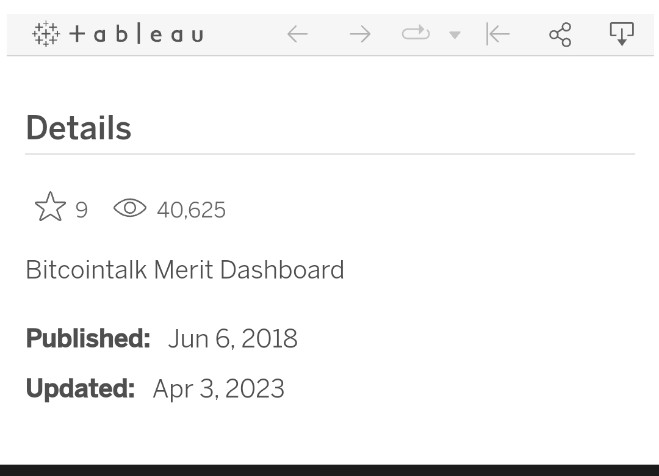Open the Download menu icon
The image size is (659, 476).
pyautogui.click(x=622, y=34)
